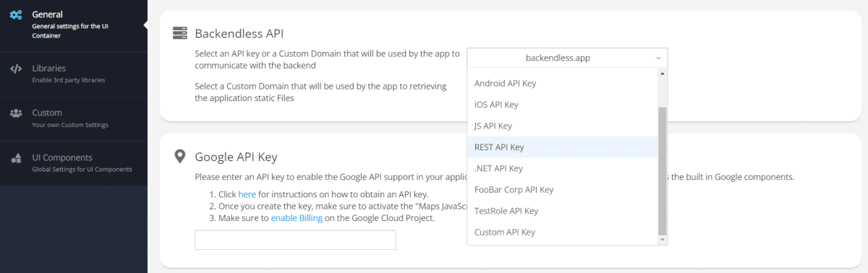Click the Google API Key heading text
868x273 pixels.
(x=236, y=157)
